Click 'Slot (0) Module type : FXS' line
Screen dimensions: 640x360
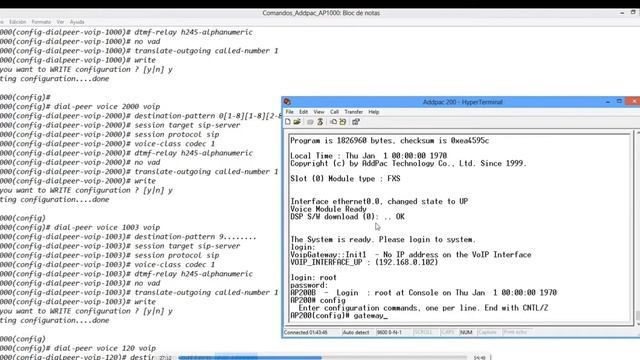(x=345, y=178)
